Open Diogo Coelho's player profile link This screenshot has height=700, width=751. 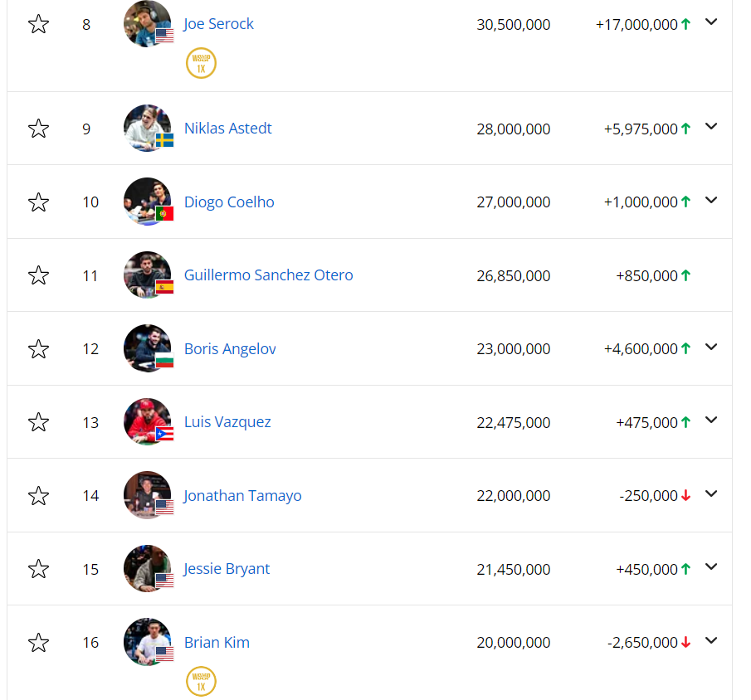click(x=229, y=202)
